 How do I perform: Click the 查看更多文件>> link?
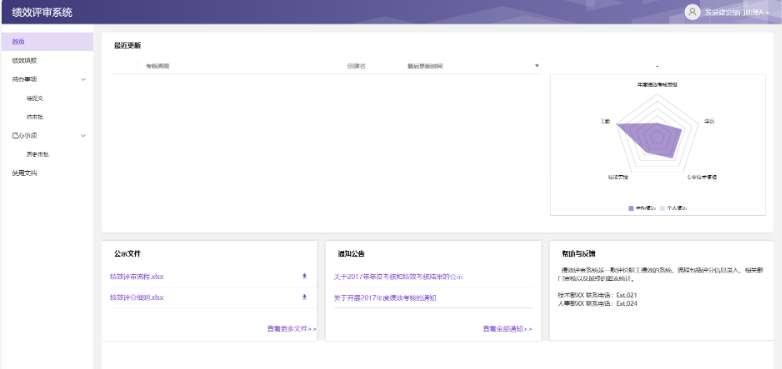(292, 329)
